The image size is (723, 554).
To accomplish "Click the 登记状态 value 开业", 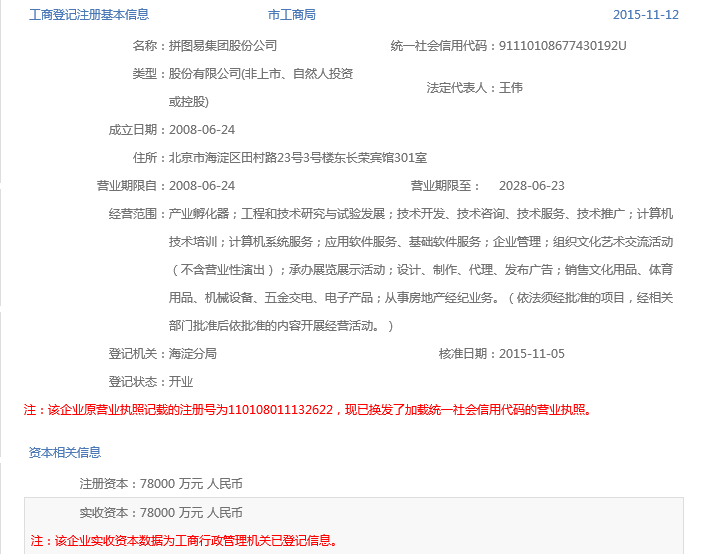I will tap(181, 382).
